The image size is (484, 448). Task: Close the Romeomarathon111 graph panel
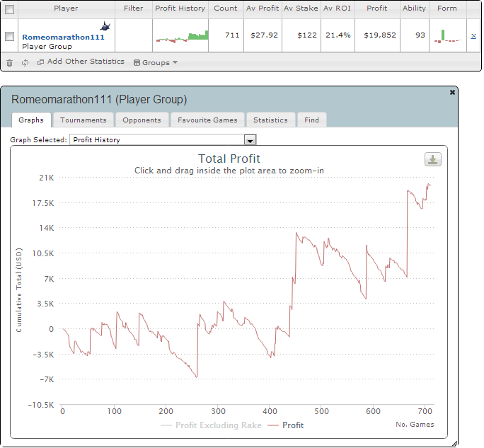click(452, 92)
